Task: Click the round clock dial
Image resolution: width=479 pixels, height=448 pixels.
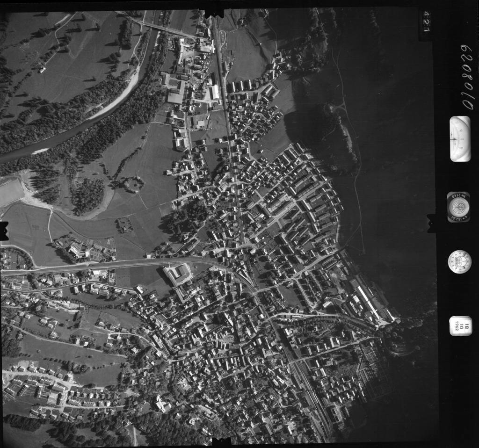Action: click(x=459, y=262)
